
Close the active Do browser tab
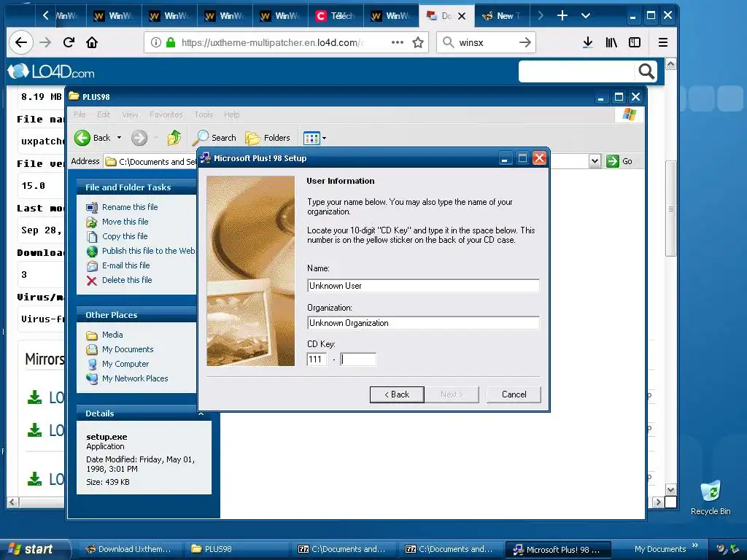coord(462,16)
